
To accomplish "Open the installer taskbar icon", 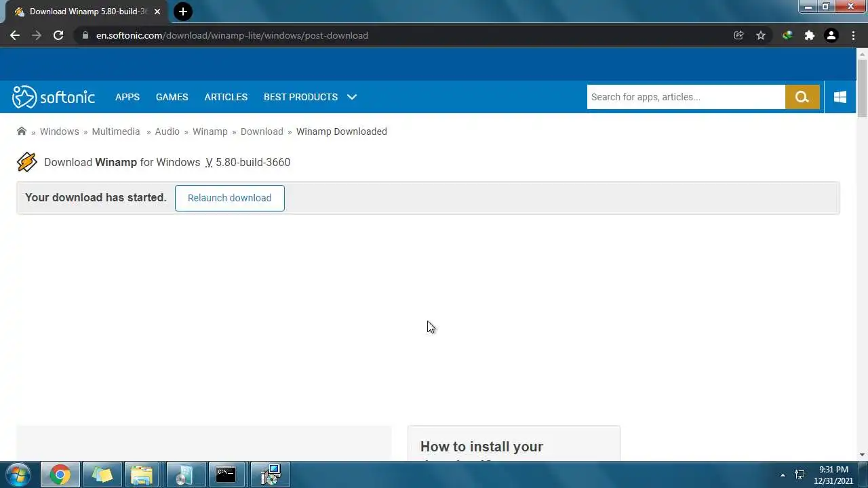I will point(271,475).
